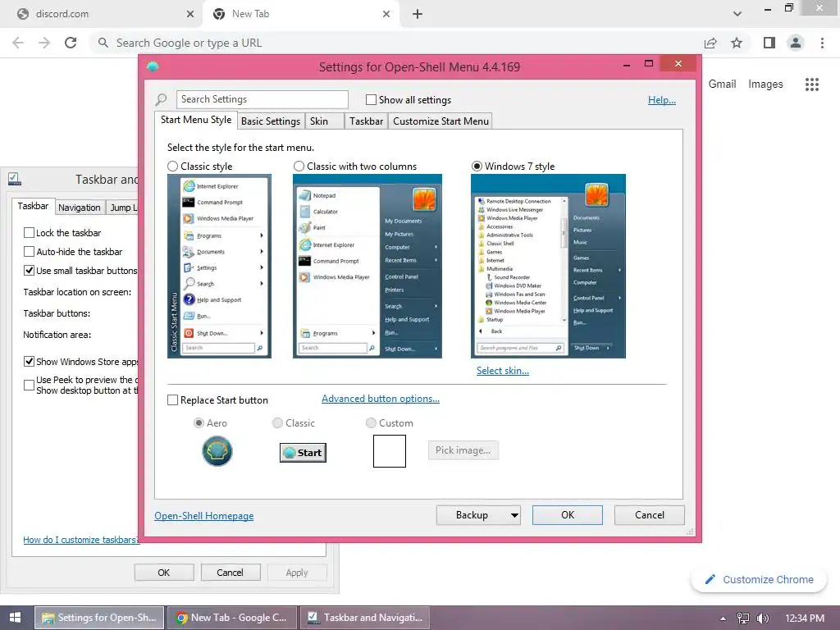
Task: Click the Aero shell start button image
Action: pyautogui.click(x=217, y=451)
